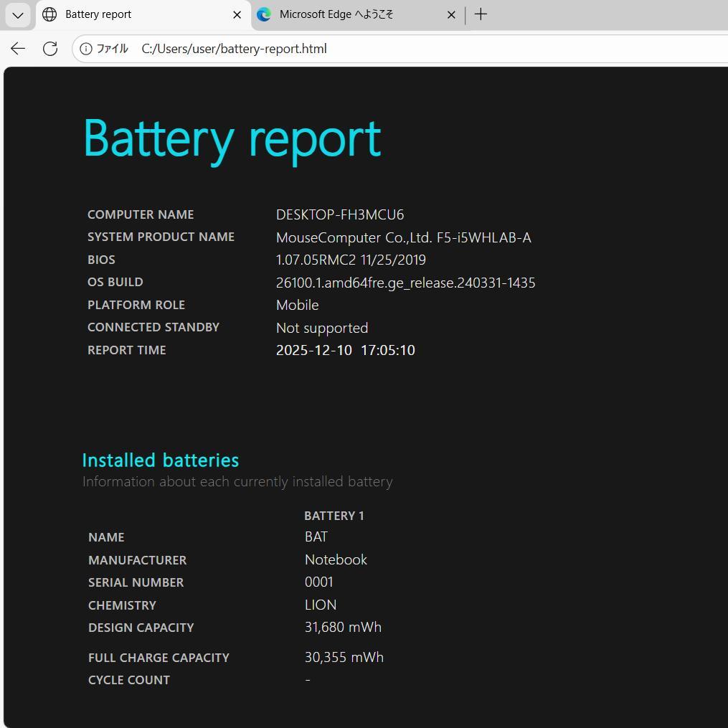This screenshot has width=728, height=728.
Task: Open the tab search chevron at top left
Action: pos(17,14)
